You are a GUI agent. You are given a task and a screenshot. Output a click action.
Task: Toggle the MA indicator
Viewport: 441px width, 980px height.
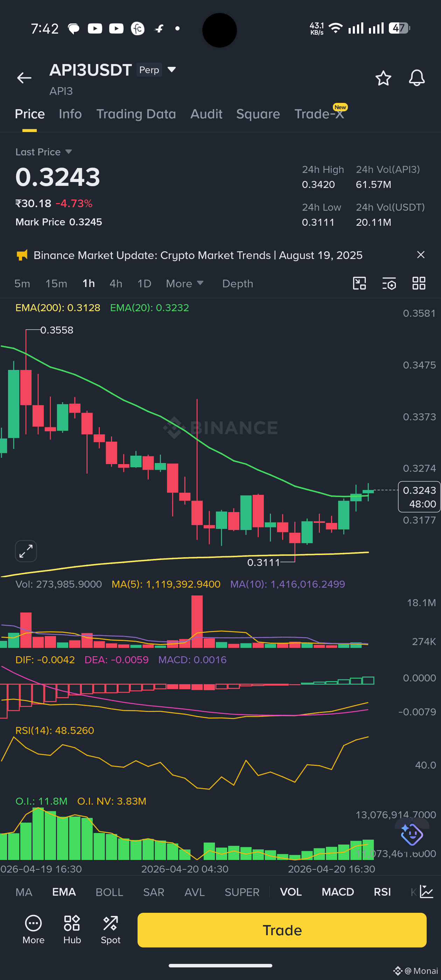click(24, 892)
